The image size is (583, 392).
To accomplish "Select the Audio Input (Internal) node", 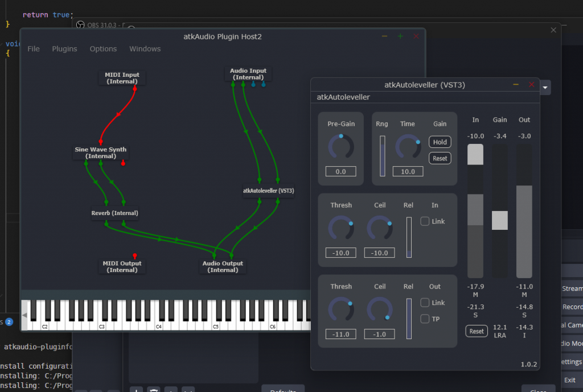I will coord(248,74).
